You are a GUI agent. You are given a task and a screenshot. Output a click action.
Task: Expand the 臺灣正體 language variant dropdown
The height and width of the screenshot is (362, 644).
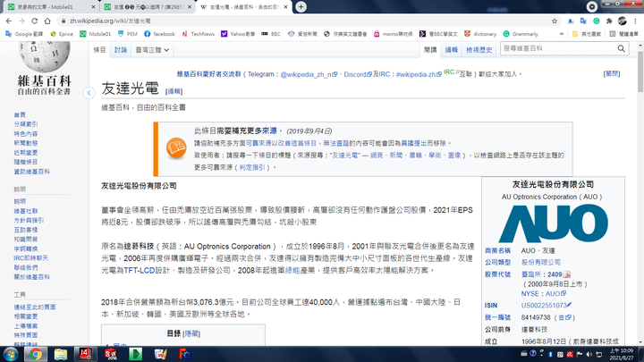tap(152, 50)
